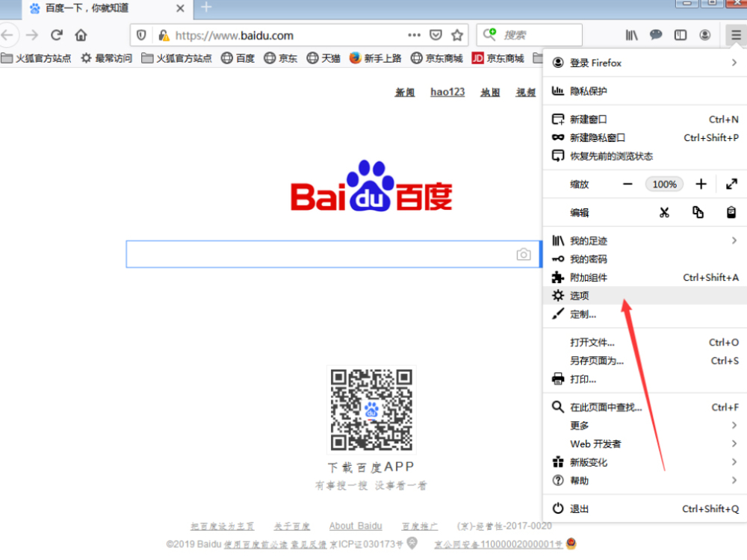The image size is (747, 560).
Task: Click the Baidu app QR code image
Action: tap(371, 409)
